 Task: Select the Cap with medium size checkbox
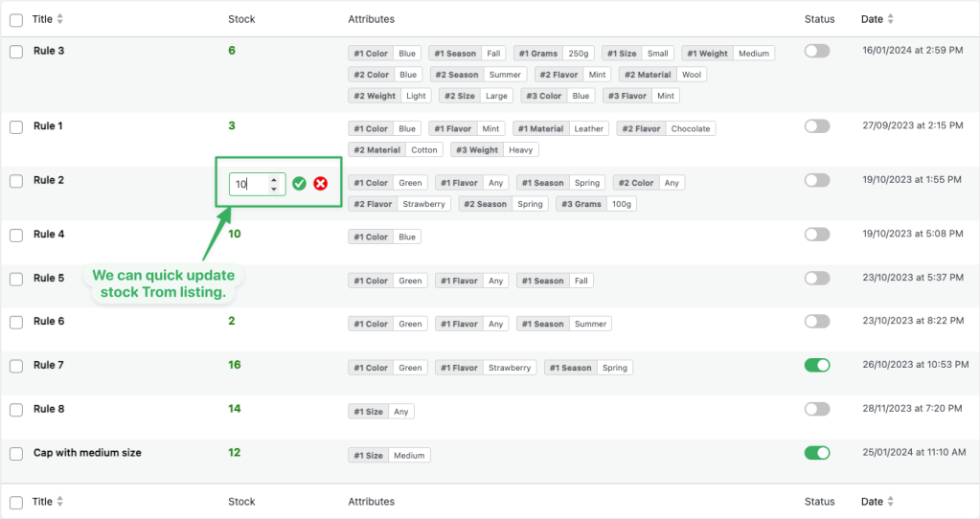tap(16, 454)
